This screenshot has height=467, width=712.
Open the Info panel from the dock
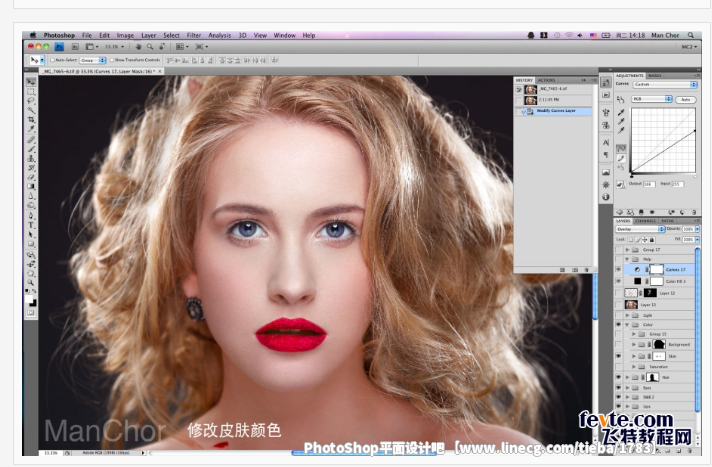pos(606,197)
